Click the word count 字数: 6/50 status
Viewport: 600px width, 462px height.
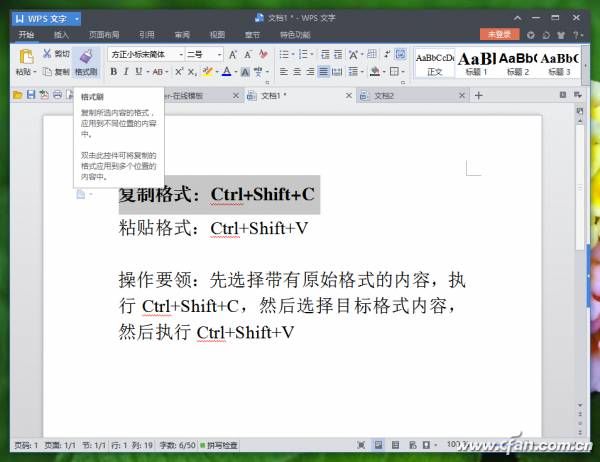(177, 445)
